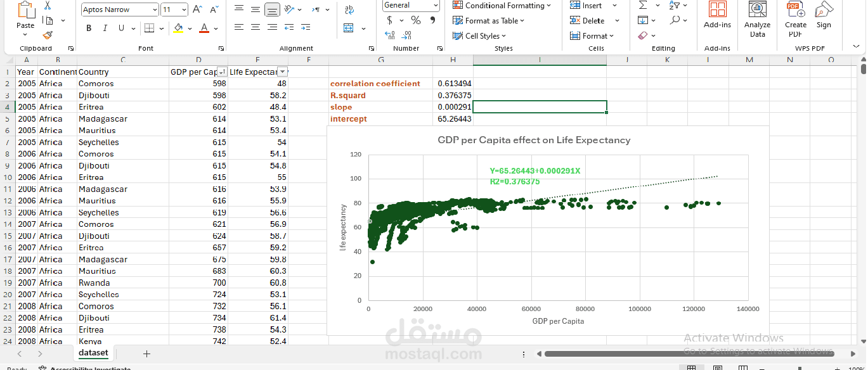
Task: Select correlation coefficient cell
Action: coord(381,84)
